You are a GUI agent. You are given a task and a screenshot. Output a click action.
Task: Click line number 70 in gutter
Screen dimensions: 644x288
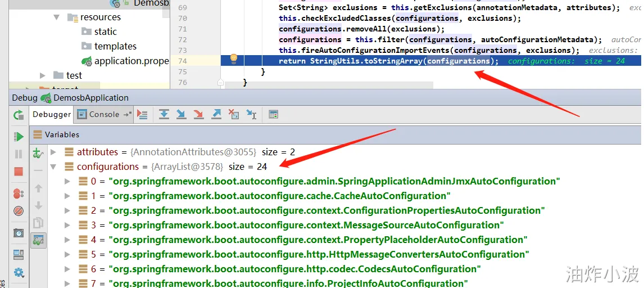tap(183, 18)
